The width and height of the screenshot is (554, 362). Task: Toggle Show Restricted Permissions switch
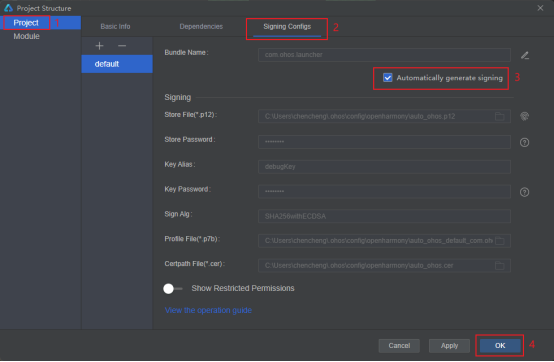(x=172, y=289)
